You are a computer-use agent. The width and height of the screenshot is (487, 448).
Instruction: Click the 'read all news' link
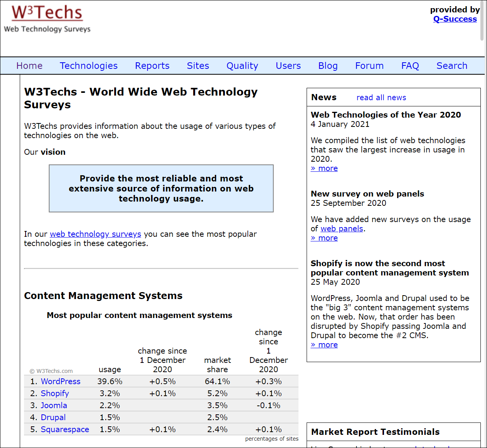[x=381, y=97]
